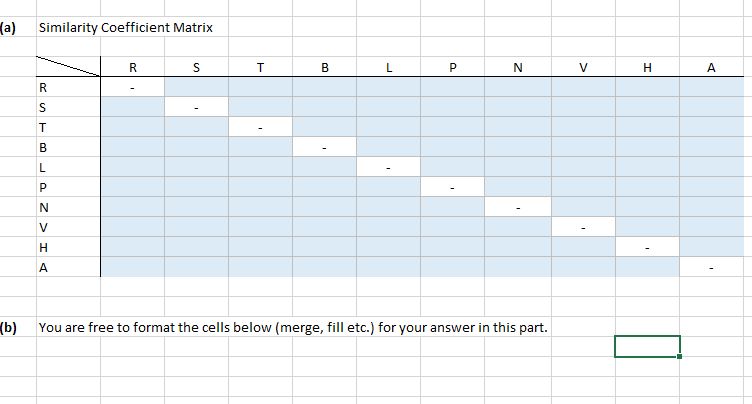Image resolution: width=752 pixels, height=404 pixels.
Task: Select the Similarity Coefficient Matrix title cell
Action: tap(126, 27)
